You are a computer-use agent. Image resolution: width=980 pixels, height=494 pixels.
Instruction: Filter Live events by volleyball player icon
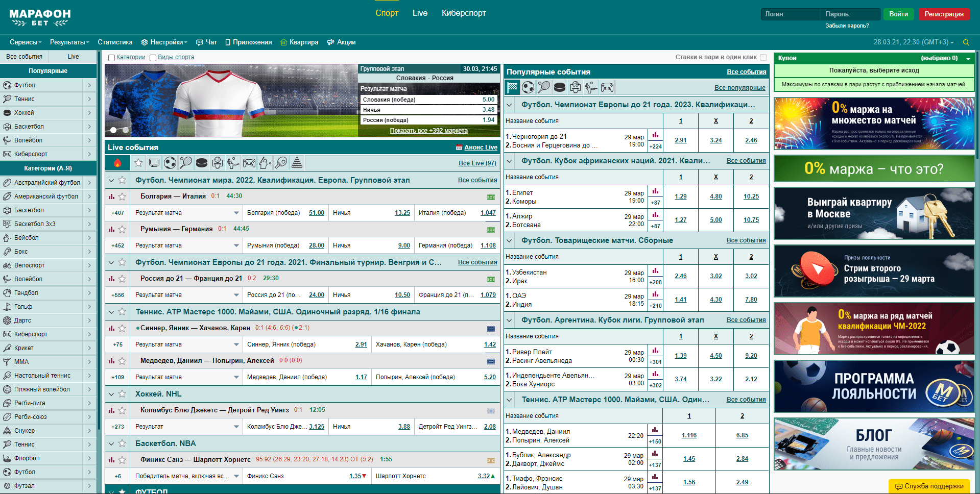coord(233,163)
